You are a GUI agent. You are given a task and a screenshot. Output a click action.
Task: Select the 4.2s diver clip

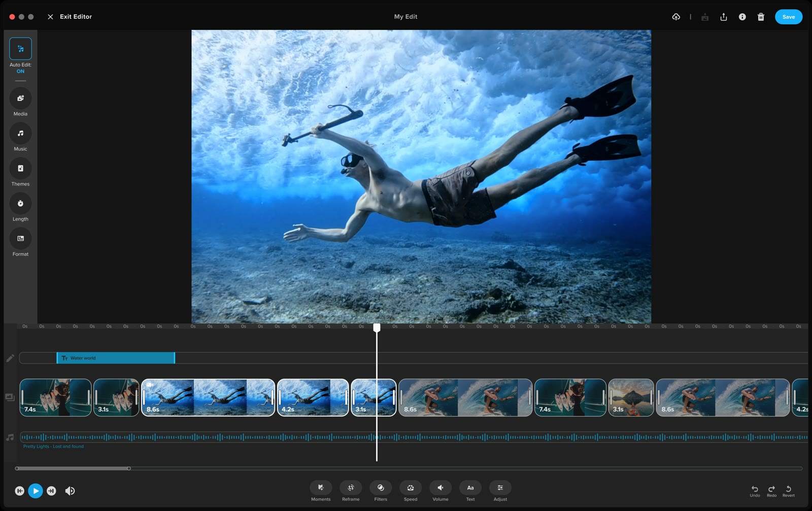click(x=313, y=398)
